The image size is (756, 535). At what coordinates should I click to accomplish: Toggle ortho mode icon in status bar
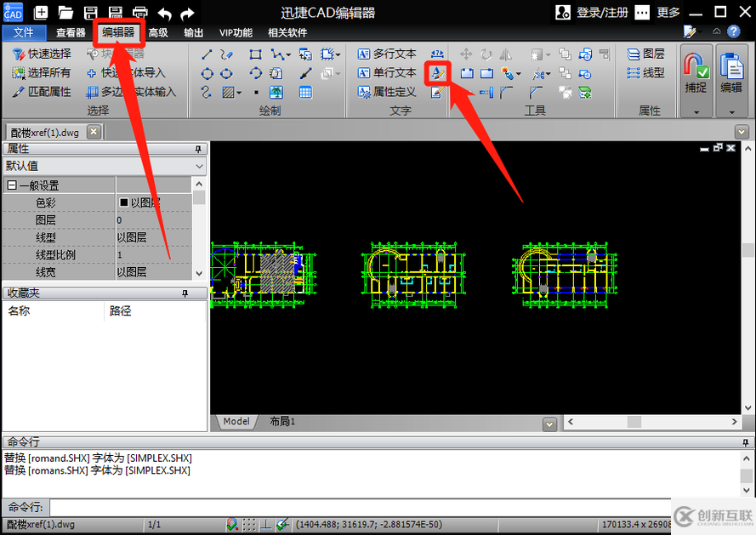click(x=265, y=524)
